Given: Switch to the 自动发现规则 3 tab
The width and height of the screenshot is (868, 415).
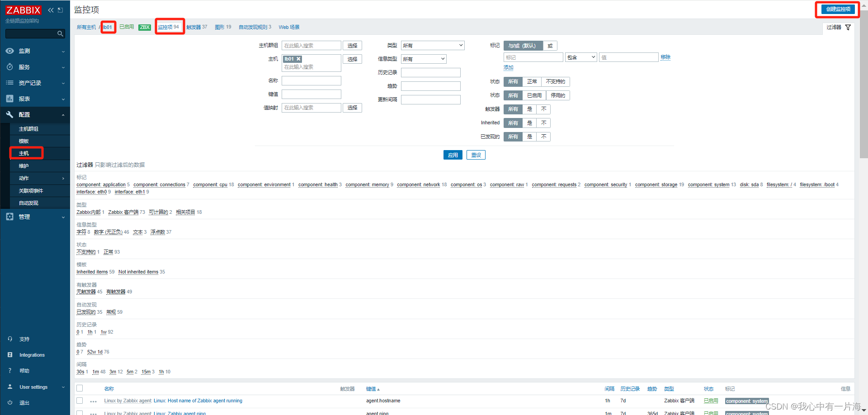Looking at the screenshot, I should (255, 27).
